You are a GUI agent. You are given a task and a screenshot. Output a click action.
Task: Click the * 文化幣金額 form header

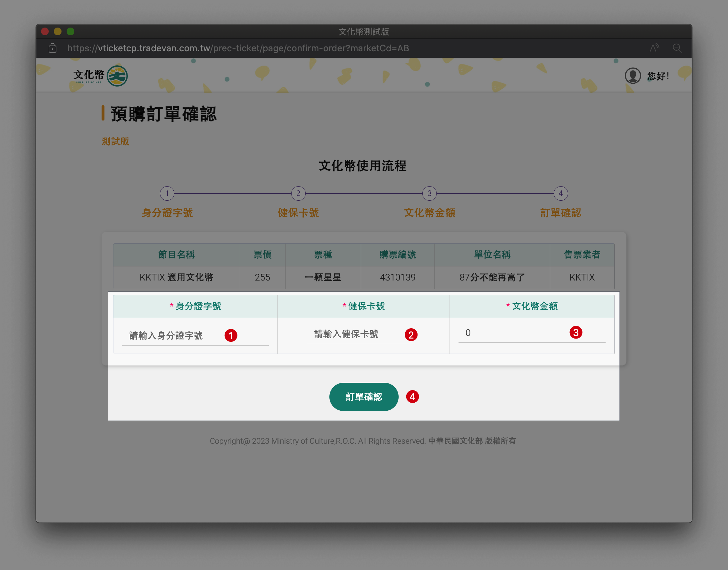(x=532, y=306)
